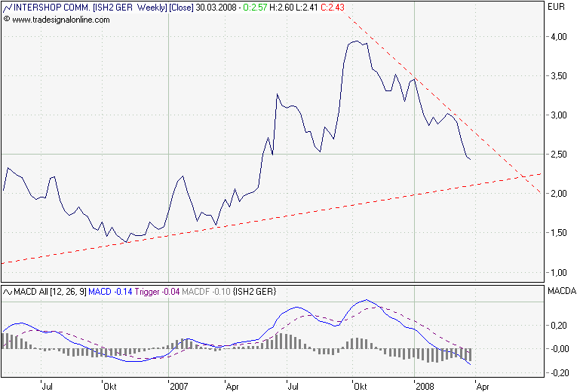Click the purple Trigger -0.04 value
The width and height of the screenshot is (580, 392).
(157, 292)
